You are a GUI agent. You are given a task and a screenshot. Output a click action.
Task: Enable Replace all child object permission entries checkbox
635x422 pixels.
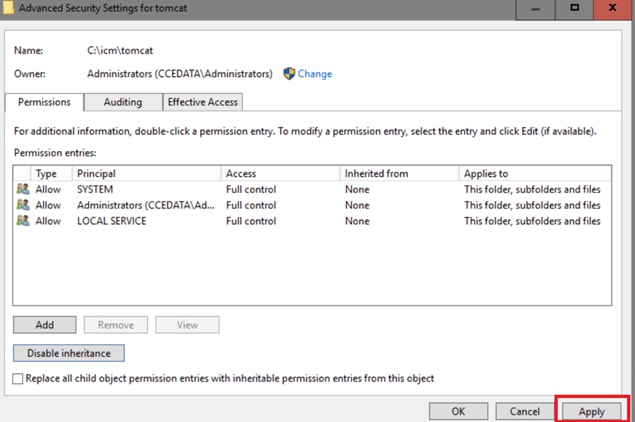pos(18,379)
